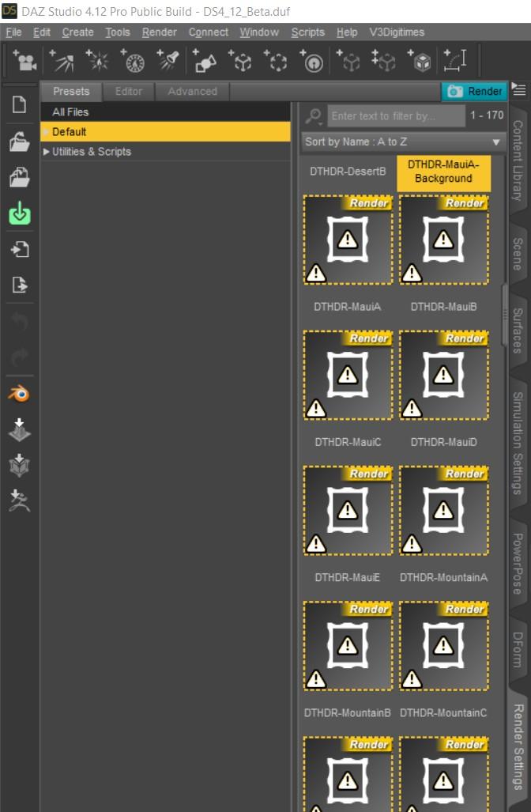Click the New blank file icon
This screenshot has width=531, height=812.
(x=20, y=104)
